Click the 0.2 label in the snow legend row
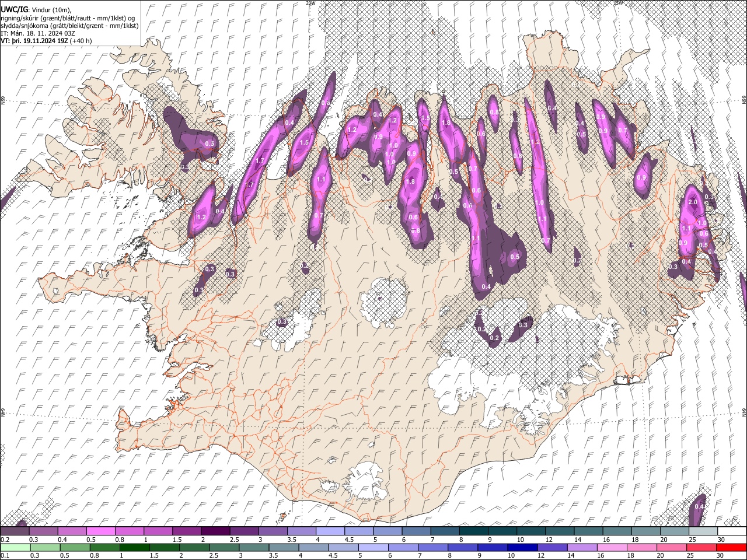This screenshot has width=747, height=560. point(4,540)
